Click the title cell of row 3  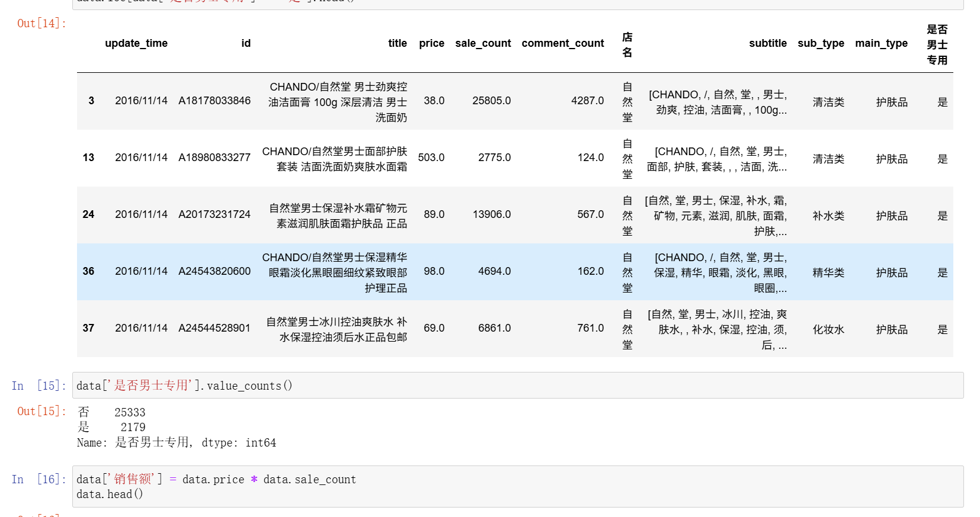click(x=338, y=102)
